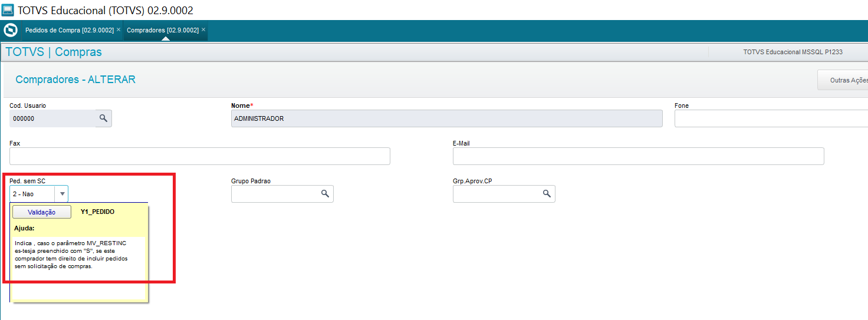This screenshot has height=320, width=868.
Task: Click the Grupo Padrao field label
Action: 251,181
